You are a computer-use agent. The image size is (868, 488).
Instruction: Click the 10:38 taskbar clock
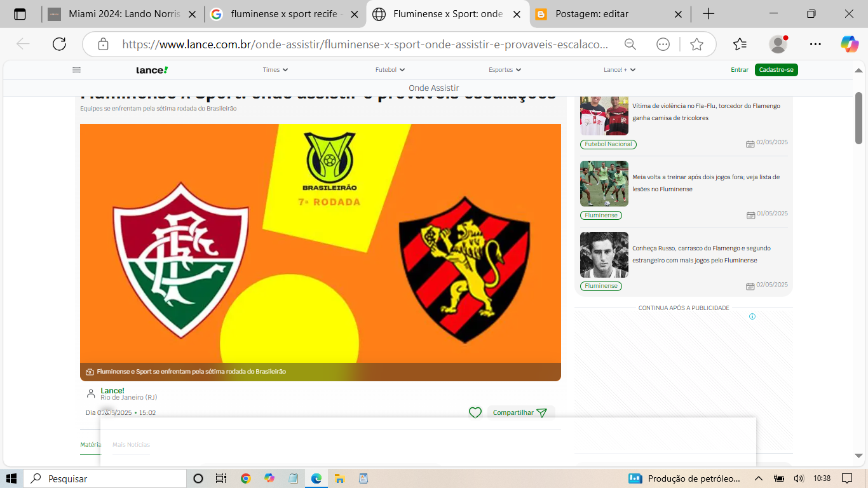click(822, 478)
